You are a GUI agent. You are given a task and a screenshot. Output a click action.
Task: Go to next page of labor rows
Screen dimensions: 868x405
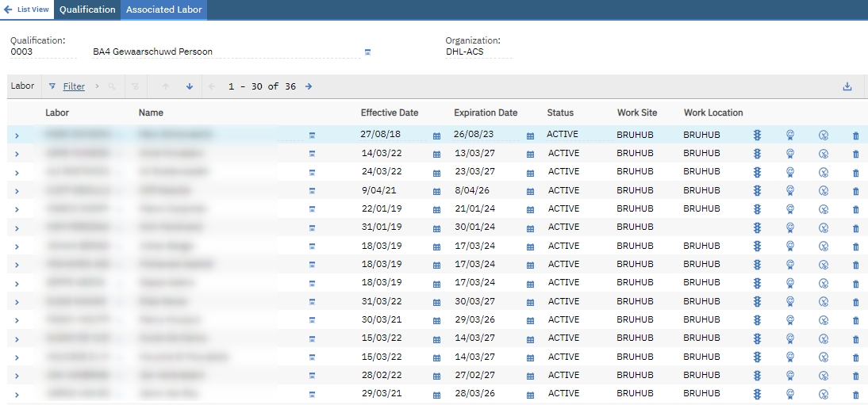click(x=309, y=86)
